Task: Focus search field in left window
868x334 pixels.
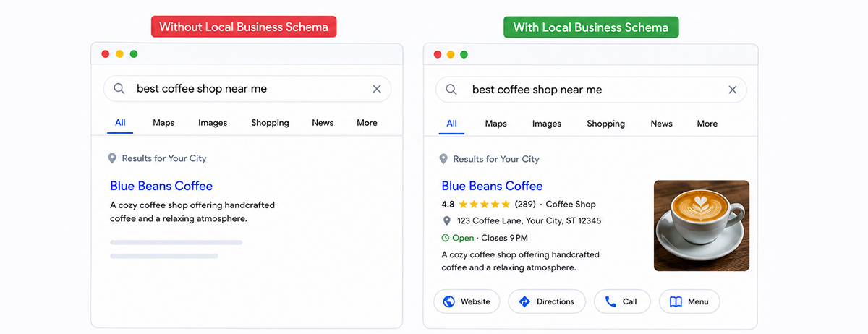Action: point(247,89)
